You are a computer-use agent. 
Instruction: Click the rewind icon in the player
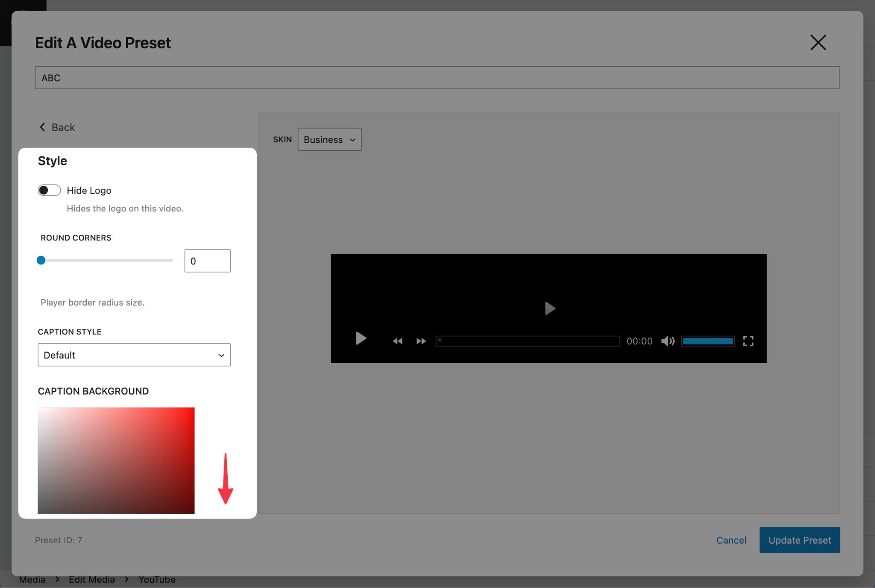point(397,340)
